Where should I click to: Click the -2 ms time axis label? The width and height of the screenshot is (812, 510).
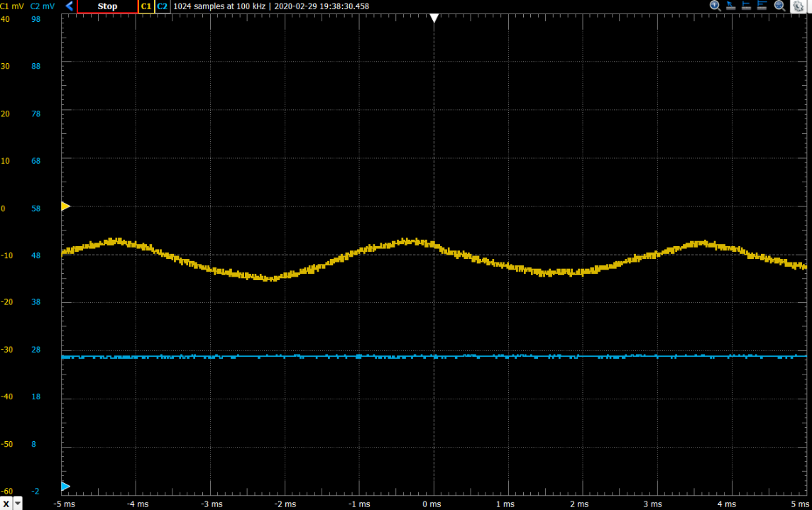[285, 504]
